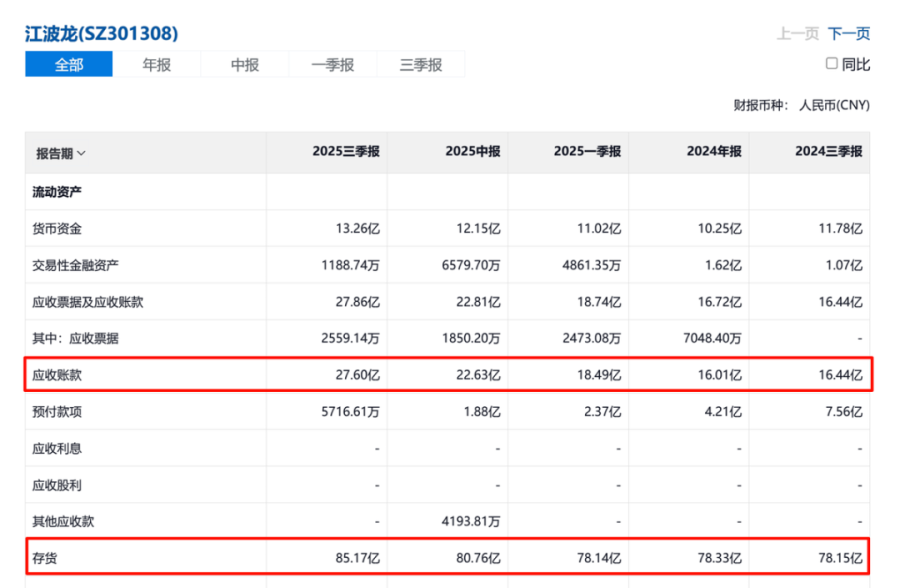Click the 85.17亿 inventory value cell

click(x=357, y=558)
